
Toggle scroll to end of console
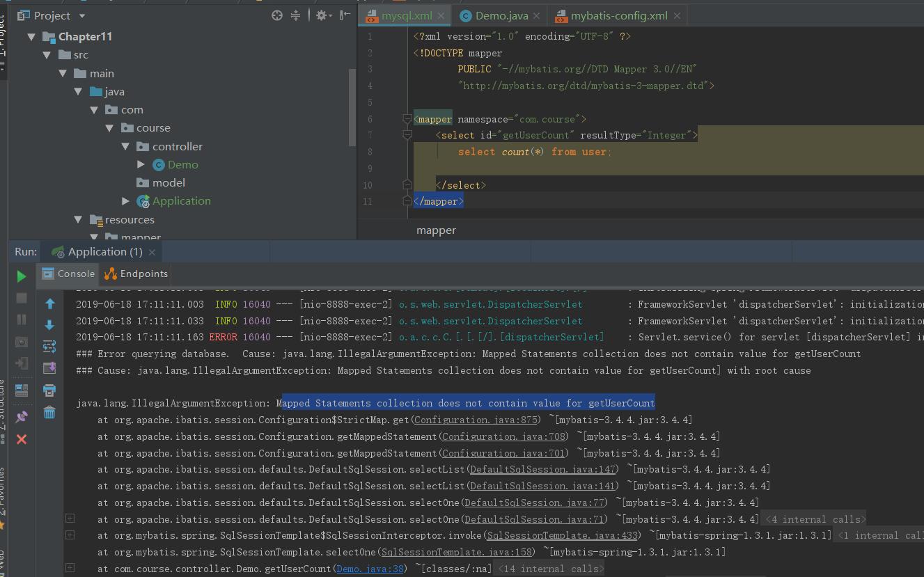[x=49, y=368]
